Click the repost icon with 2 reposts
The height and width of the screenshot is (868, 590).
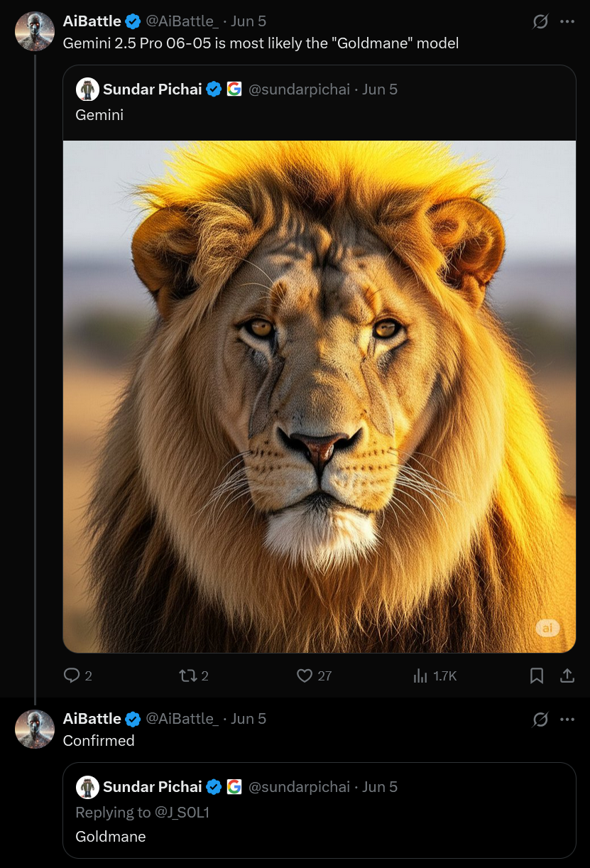pos(188,676)
